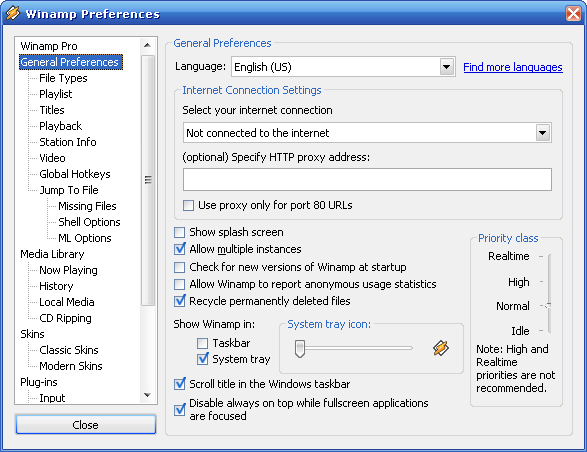Image resolution: width=587 pixels, height=452 pixels.
Task: Click the Normal priority label
Action: pos(513,306)
